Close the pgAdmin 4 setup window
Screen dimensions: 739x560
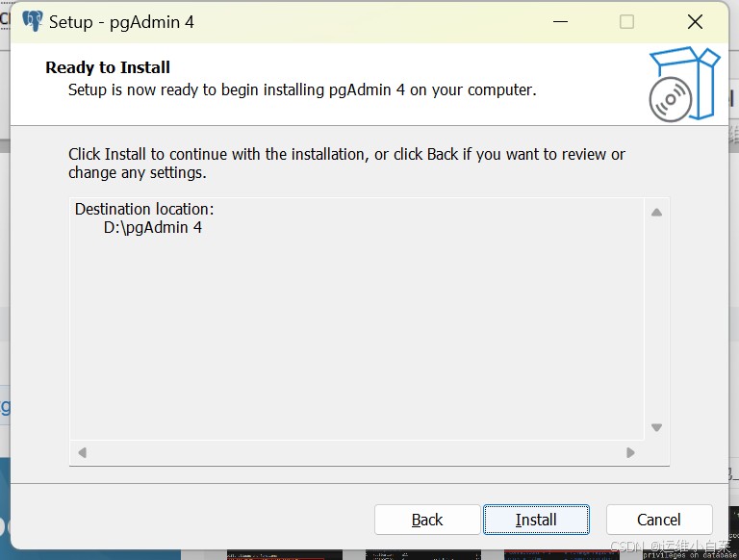[695, 21]
